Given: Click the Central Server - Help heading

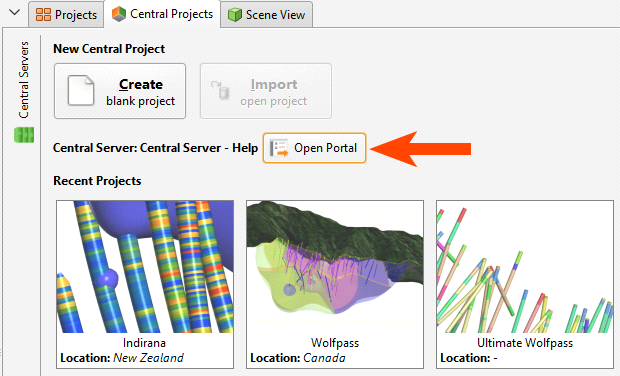Looking at the screenshot, I should 155,148.
